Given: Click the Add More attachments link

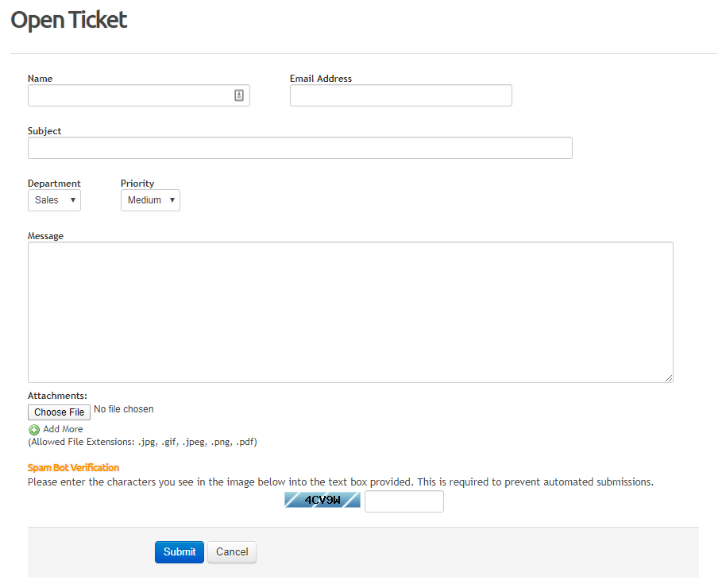Looking at the screenshot, I should [x=63, y=429].
